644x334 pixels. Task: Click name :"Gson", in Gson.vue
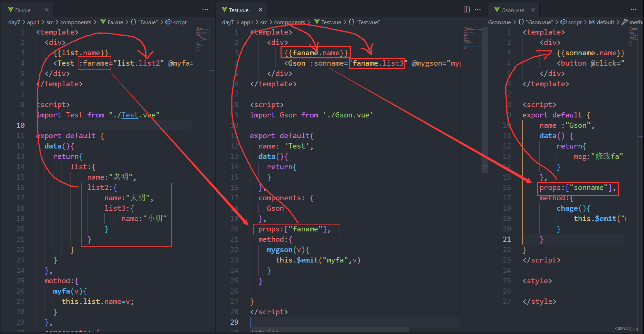pyautogui.click(x=567, y=125)
